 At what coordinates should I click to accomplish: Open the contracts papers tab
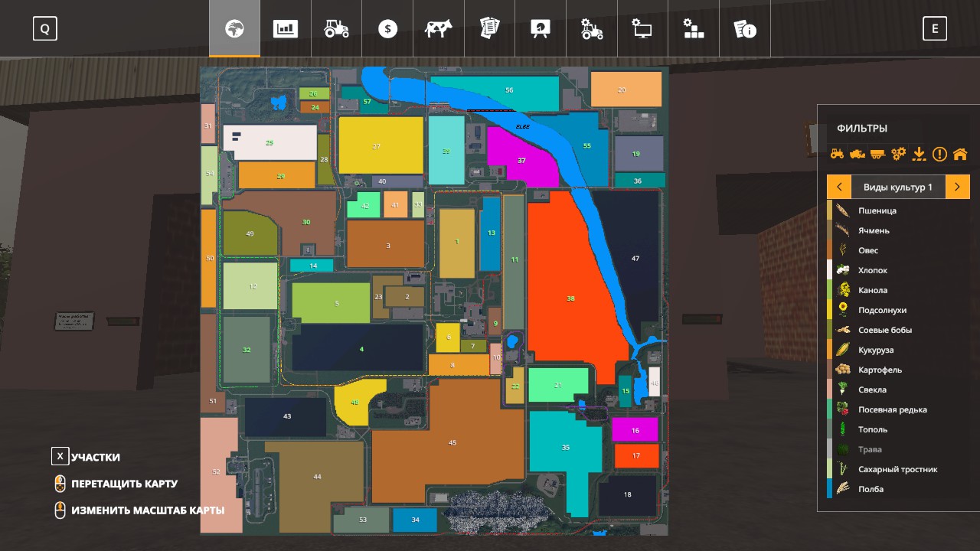point(489,29)
